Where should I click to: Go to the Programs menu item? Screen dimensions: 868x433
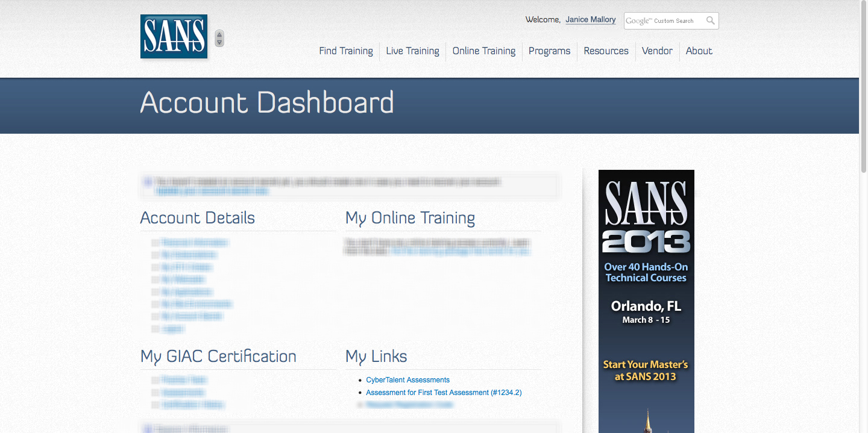click(x=549, y=51)
